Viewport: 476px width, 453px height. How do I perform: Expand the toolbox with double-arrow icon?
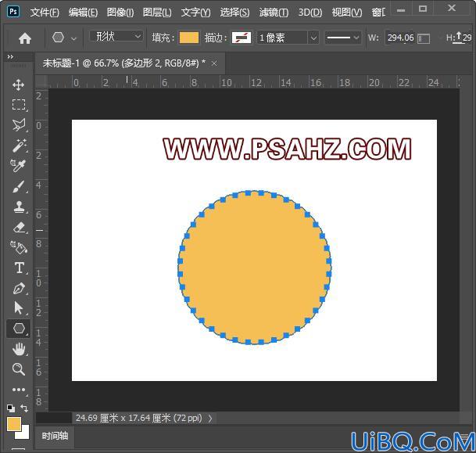coord(11,57)
